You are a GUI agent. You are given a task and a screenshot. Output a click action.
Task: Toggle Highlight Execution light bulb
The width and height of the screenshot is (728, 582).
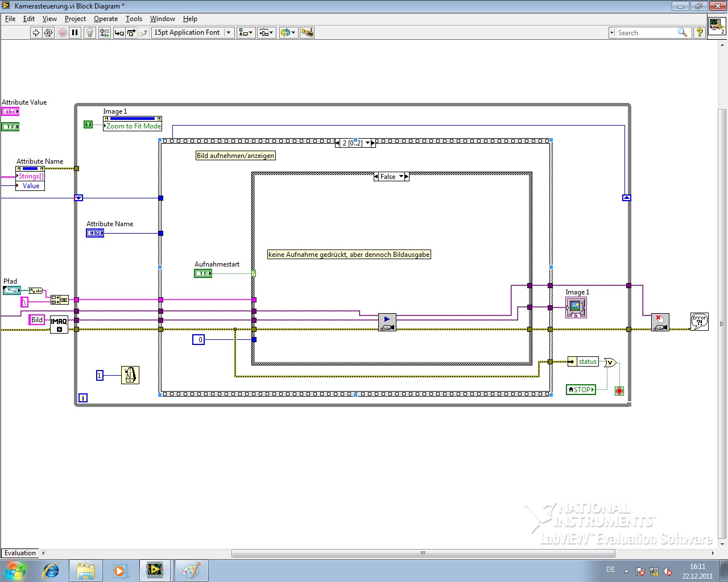tap(89, 32)
